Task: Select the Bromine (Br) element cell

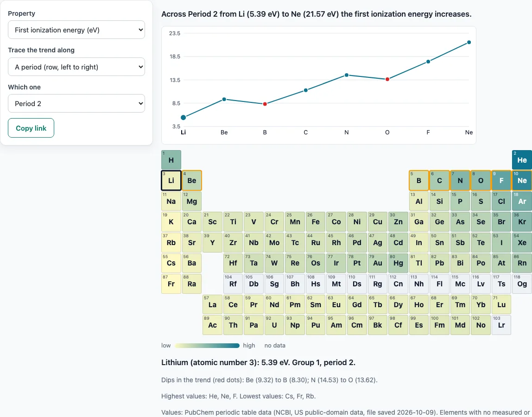Action: pyautogui.click(x=501, y=222)
